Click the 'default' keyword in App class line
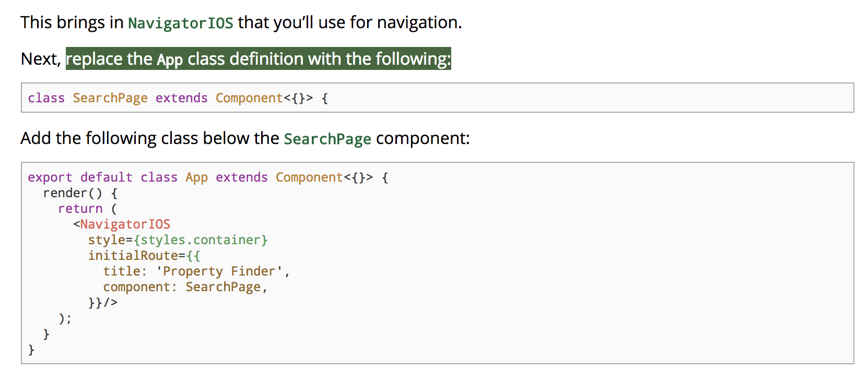The width and height of the screenshot is (868, 382). tap(107, 177)
